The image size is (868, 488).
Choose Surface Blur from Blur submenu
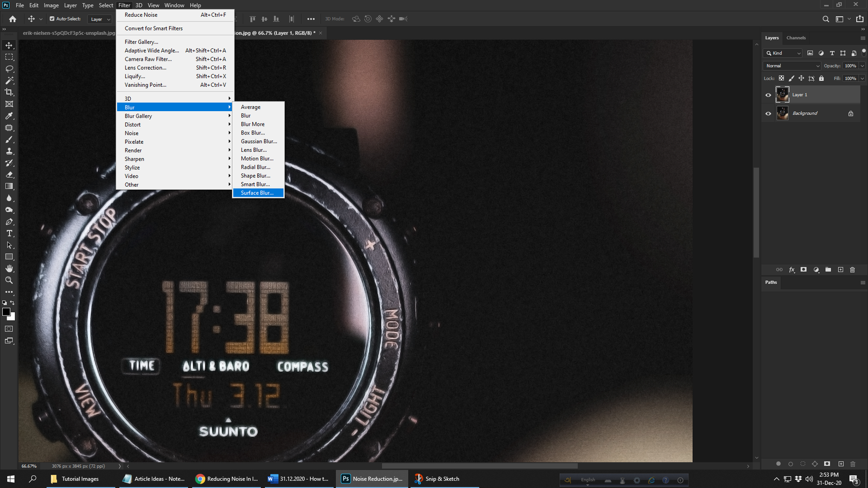point(258,193)
